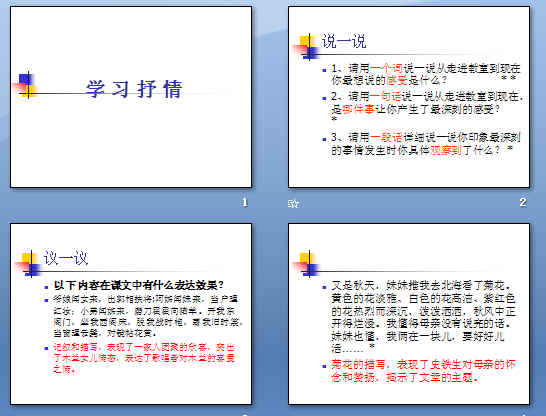Click the colored squares logo on slide 4
This screenshot has width=546, height=416.
(x=307, y=264)
